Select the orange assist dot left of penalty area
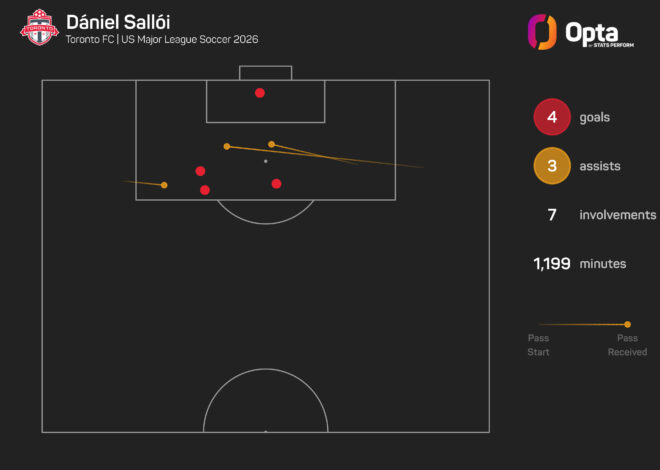The image size is (660, 470). pos(164,185)
